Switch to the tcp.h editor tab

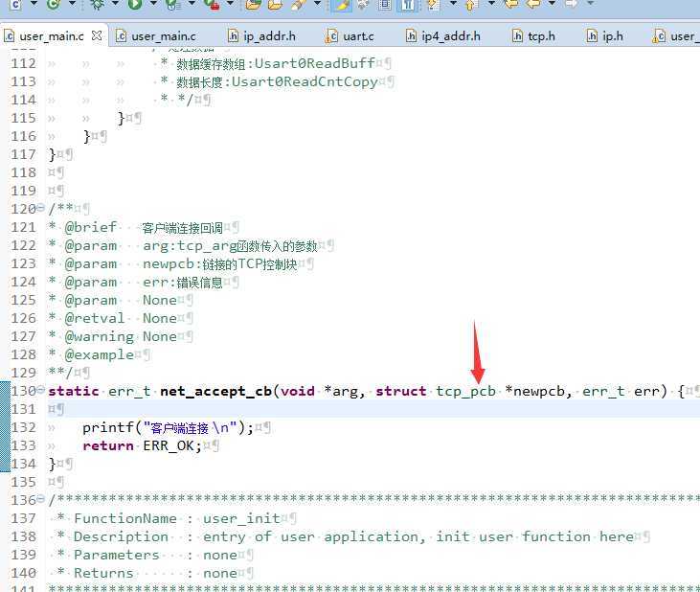click(540, 36)
